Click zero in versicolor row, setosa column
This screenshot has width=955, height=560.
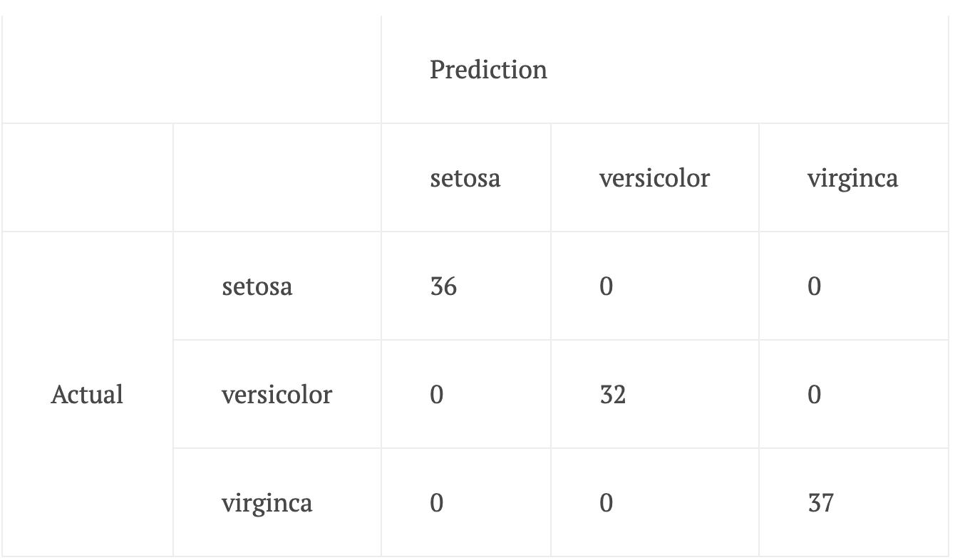437,394
